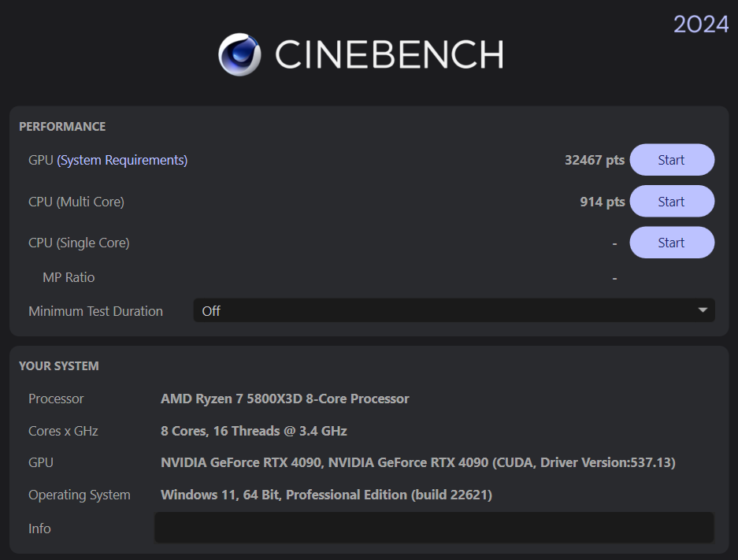
Task: Click the CPU (Single Core) label
Action: (x=79, y=243)
